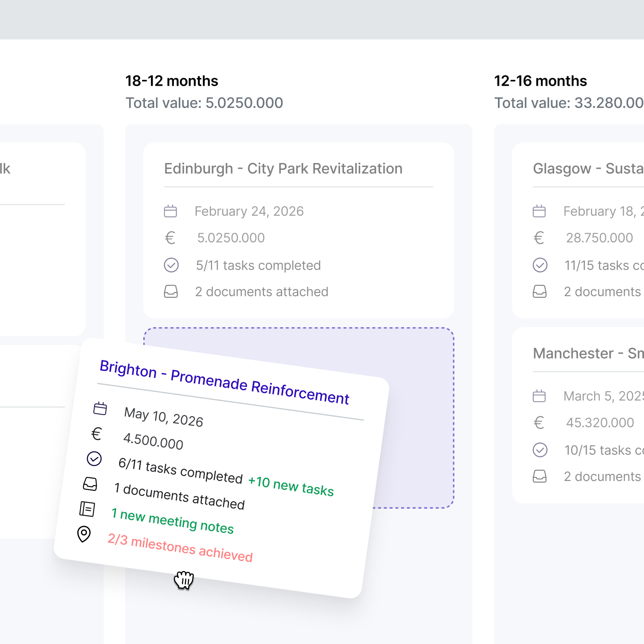Click the calendar icon on Edinburgh card
The width and height of the screenshot is (644, 644).
pyautogui.click(x=170, y=211)
